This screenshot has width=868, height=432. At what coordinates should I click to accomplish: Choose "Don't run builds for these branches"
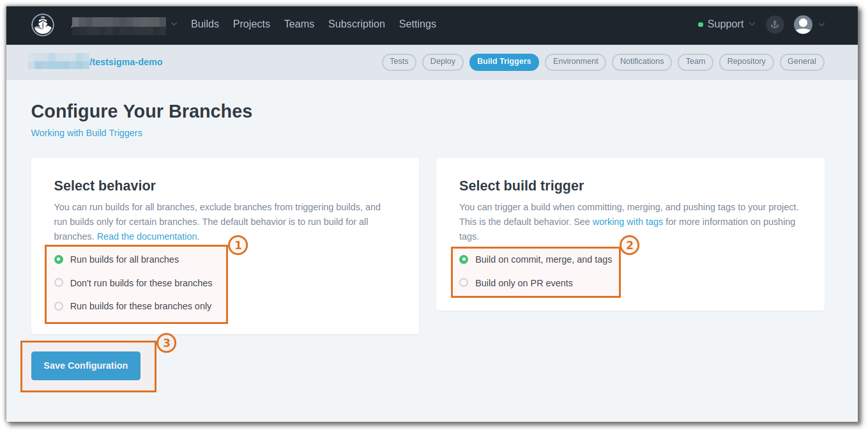pos(58,282)
